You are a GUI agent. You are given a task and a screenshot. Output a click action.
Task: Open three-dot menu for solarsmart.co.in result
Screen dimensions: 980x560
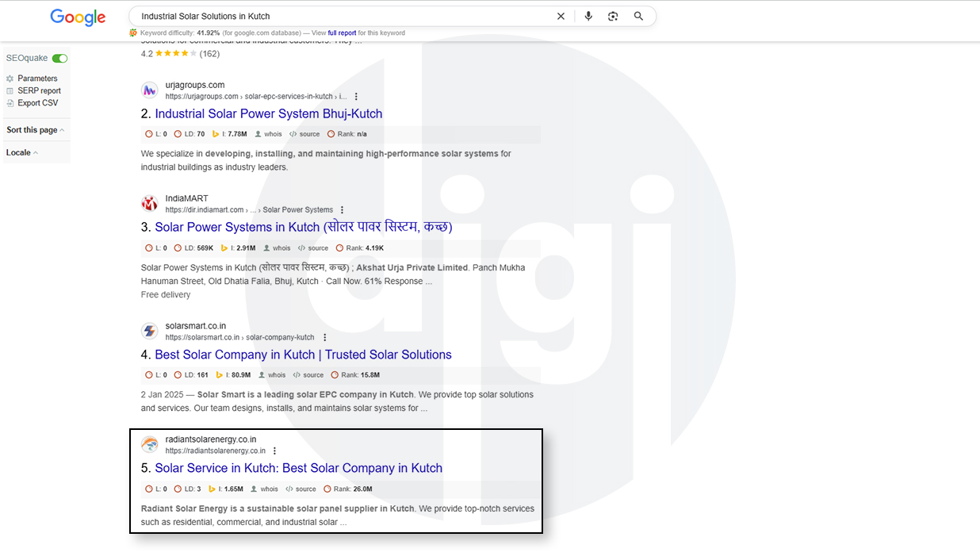(324, 338)
